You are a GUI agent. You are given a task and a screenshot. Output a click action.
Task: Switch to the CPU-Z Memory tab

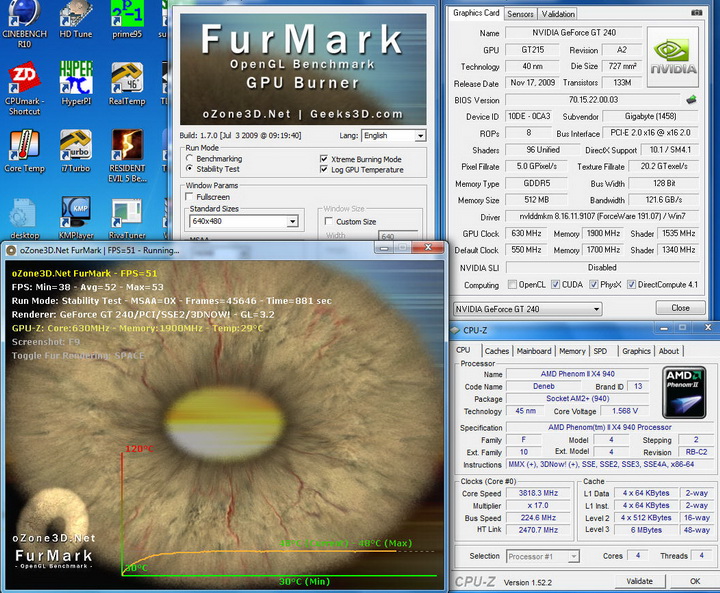click(572, 351)
